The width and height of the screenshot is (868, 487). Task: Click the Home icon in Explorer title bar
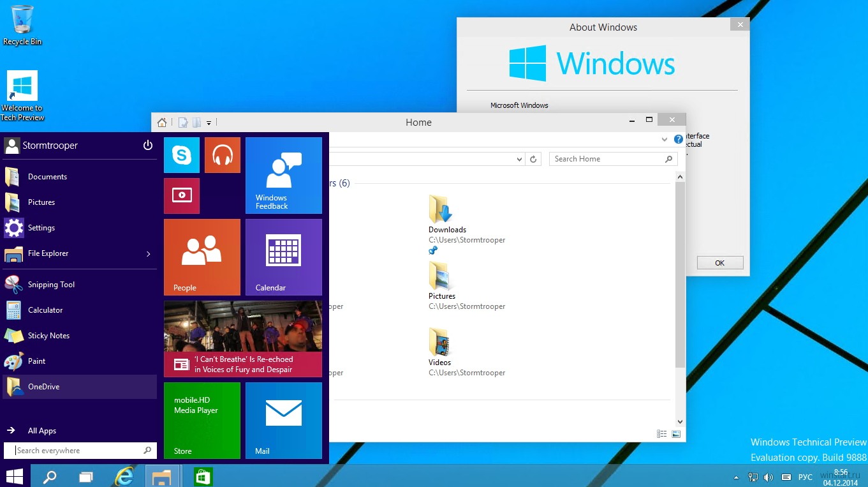(162, 123)
